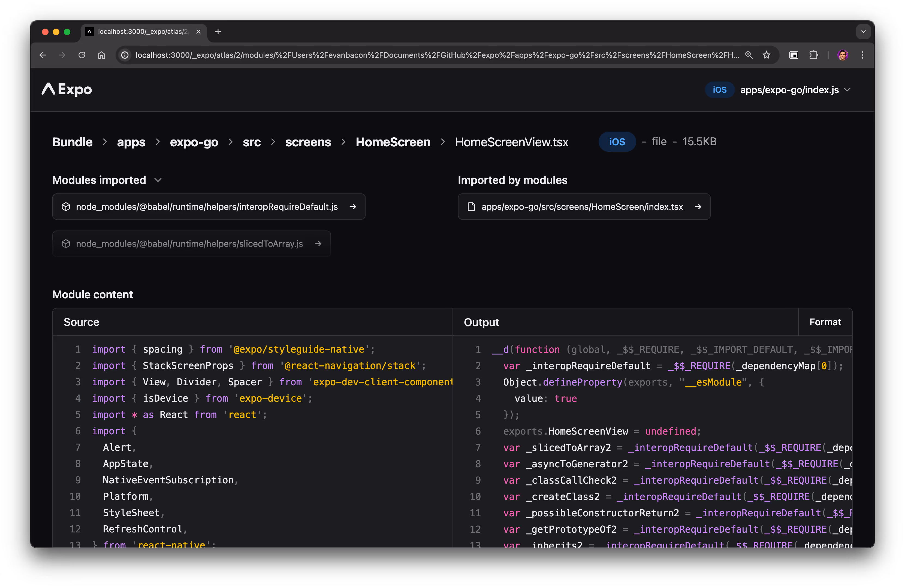Click the home icon in browser toolbar

101,55
